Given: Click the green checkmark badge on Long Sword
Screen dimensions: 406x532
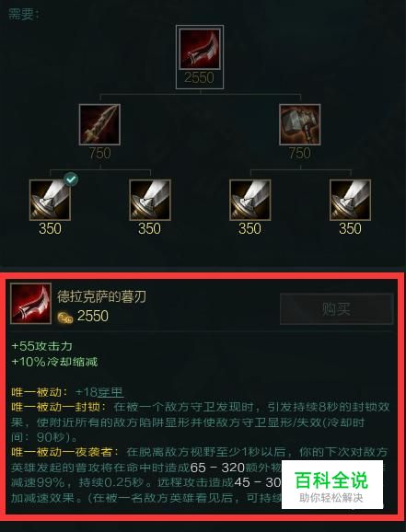Looking at the screenshot, I should [71, 179].
